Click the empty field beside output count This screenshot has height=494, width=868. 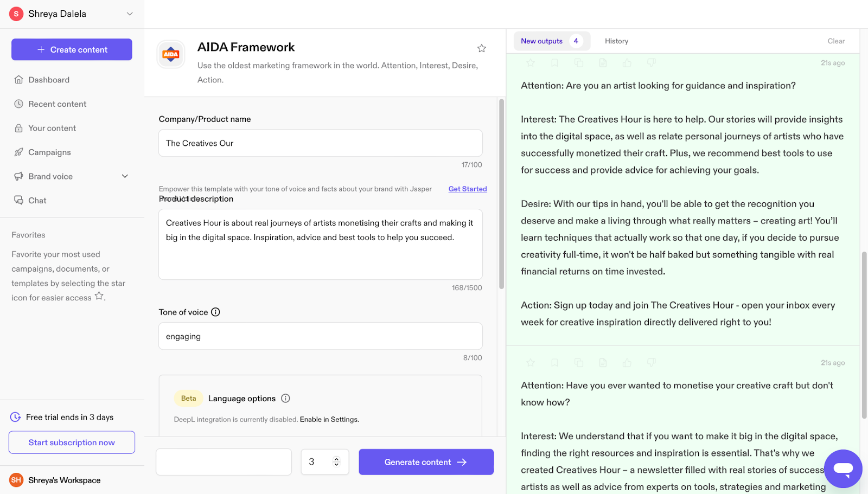click(x=224, y=462)
